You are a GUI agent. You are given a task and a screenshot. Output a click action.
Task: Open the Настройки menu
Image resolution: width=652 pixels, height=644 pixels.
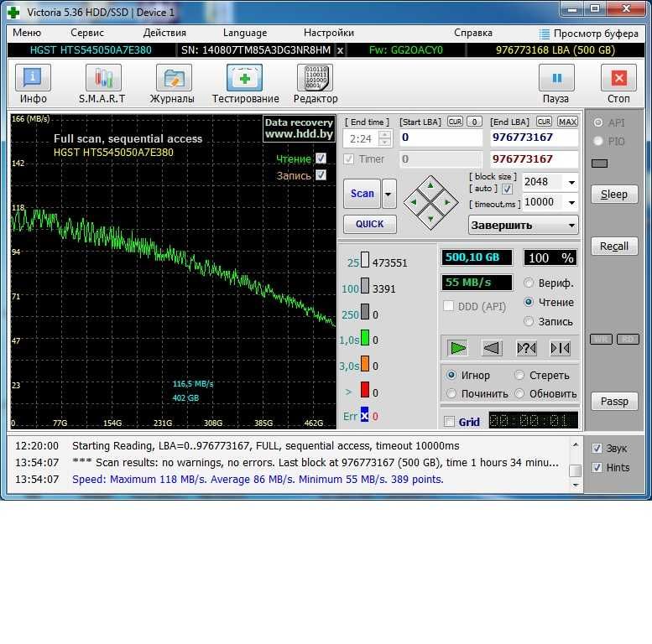click(x=329, y=33)
